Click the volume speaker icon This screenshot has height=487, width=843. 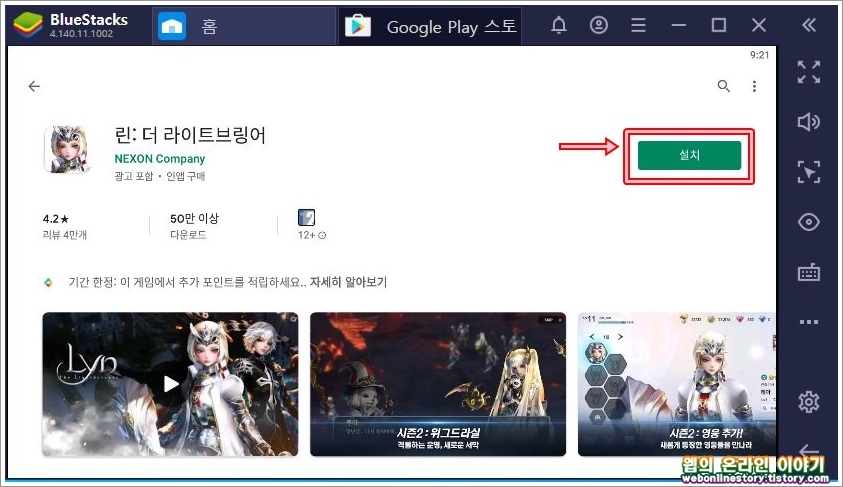click(809, 122)
